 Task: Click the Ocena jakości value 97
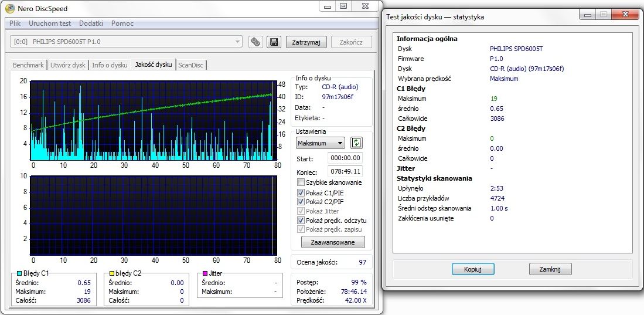[362, 262]
